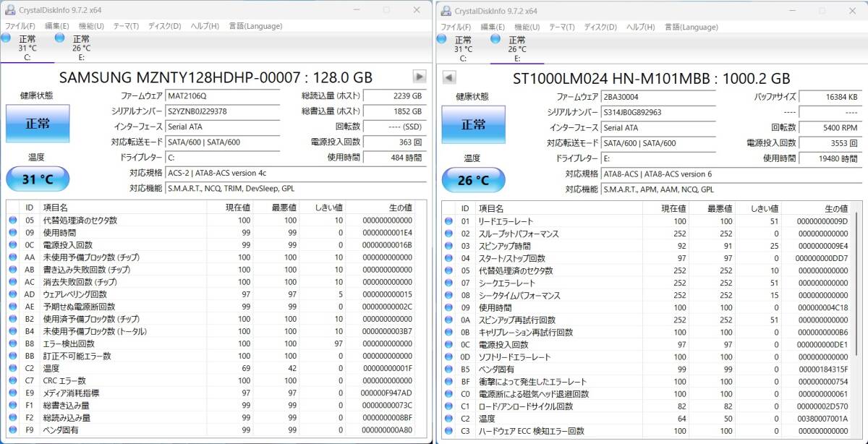This screenshot has height=444, width=868.
Task: Click the previous-disk arrow beside the ST1000LM024 title
Action: coord(448,77)
